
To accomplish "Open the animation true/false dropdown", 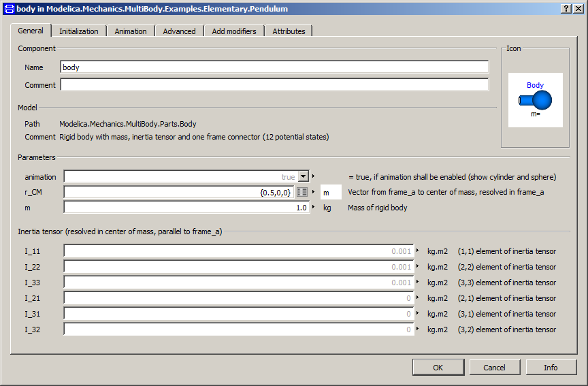I will point(304,177).
